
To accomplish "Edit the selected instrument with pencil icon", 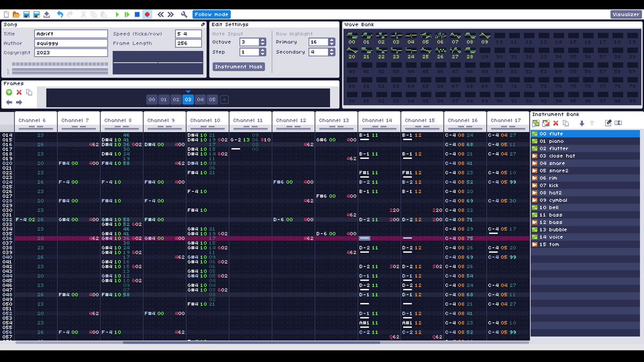I will (x=608, y=123).
